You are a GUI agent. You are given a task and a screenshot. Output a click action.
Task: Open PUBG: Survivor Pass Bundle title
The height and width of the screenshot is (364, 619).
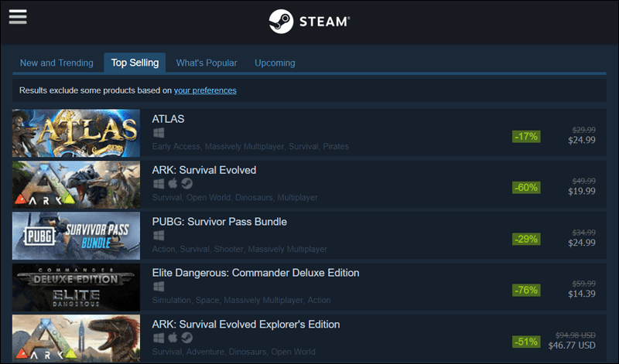coord(219,222)
